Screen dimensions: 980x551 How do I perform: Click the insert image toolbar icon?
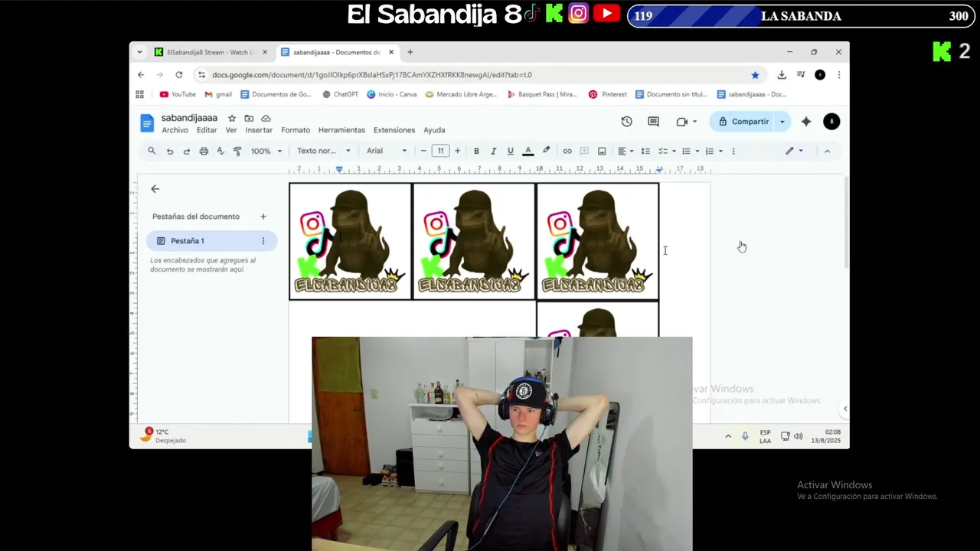pos(602,151)
